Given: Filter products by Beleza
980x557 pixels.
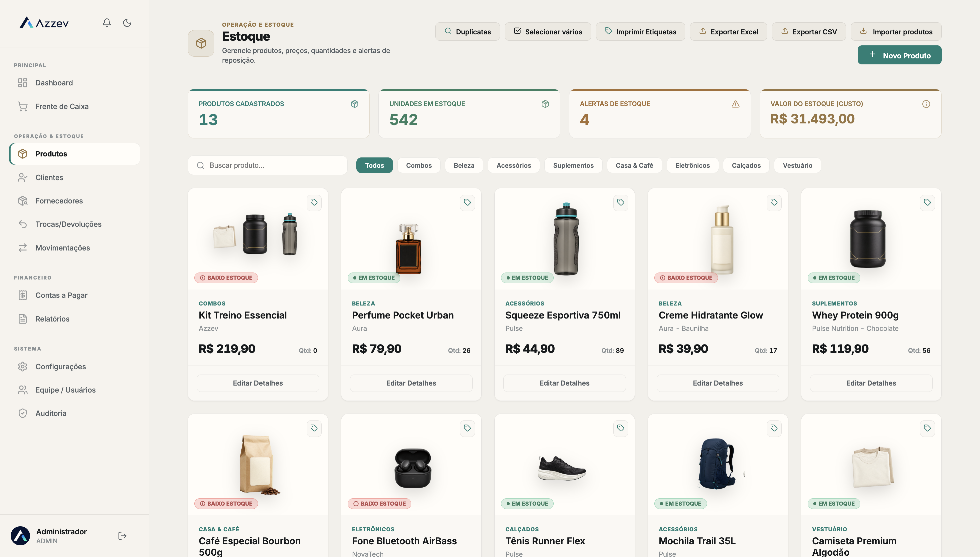Looking at the screenshot, I should click(464, 165).
